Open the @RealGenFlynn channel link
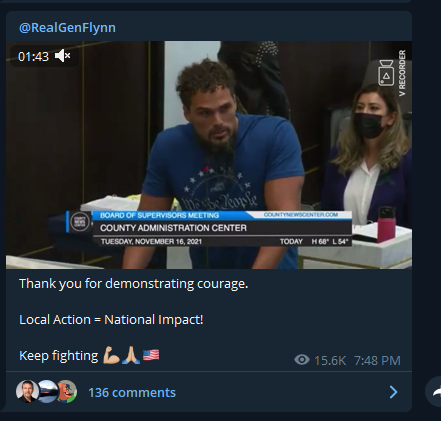This screenshot has width=441, height=421. coord(67,27)
